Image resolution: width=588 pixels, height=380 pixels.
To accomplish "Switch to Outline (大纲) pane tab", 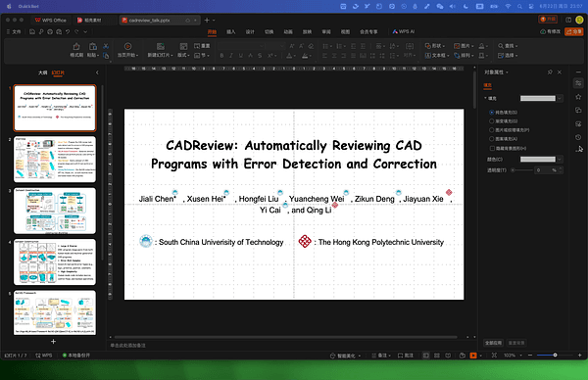I will (x=42, y=72).
